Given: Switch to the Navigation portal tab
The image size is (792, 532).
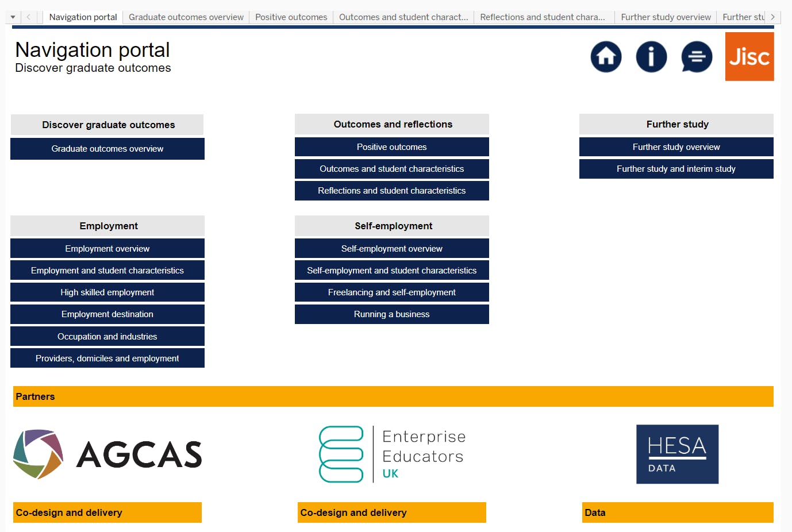Looking at the screenshot, I should [x=83, y=17].
